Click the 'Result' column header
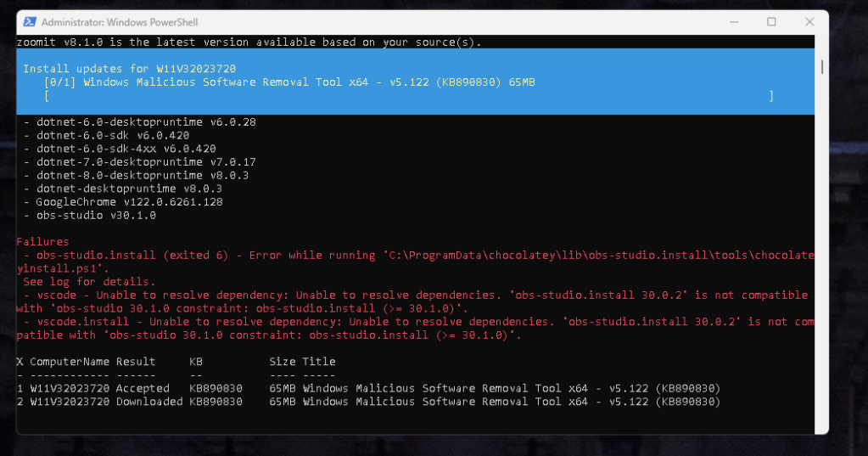The height and width of the screenshot is (456, 868). (136, 361)
